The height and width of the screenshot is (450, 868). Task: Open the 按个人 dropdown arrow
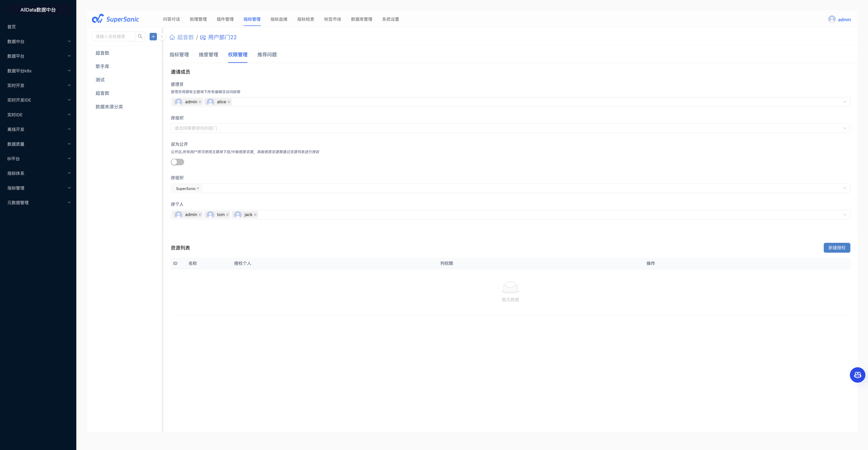[x=844, y=215]
